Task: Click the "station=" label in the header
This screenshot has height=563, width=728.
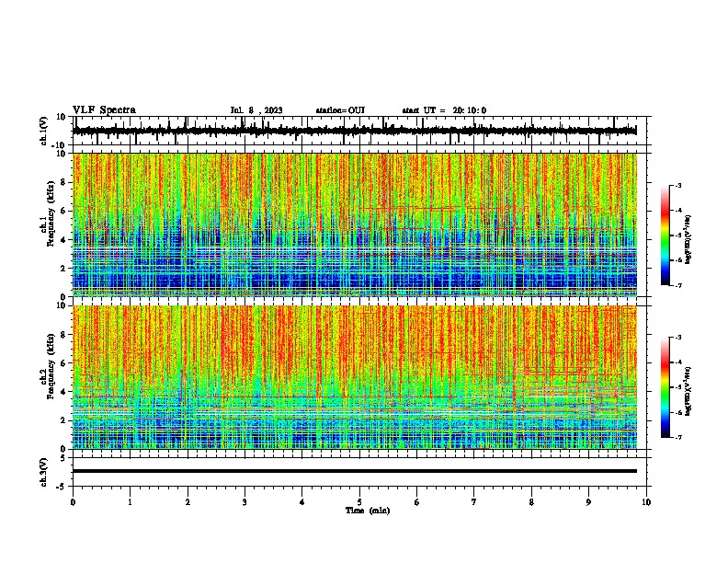Action: pyautogui.click(x=332, y=110)
